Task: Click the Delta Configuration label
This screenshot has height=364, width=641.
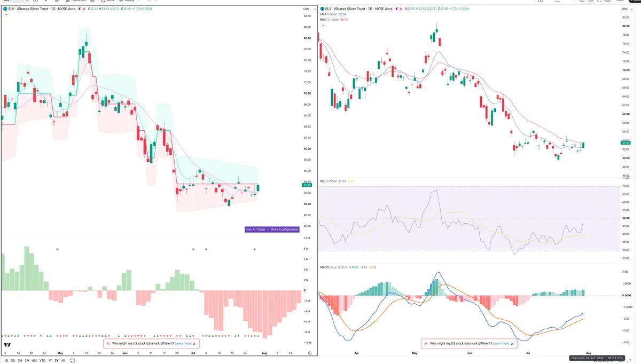Action: click(x=285, y=230)
